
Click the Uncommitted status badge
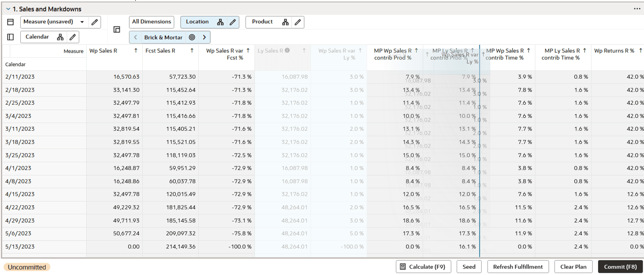point(26,267)
